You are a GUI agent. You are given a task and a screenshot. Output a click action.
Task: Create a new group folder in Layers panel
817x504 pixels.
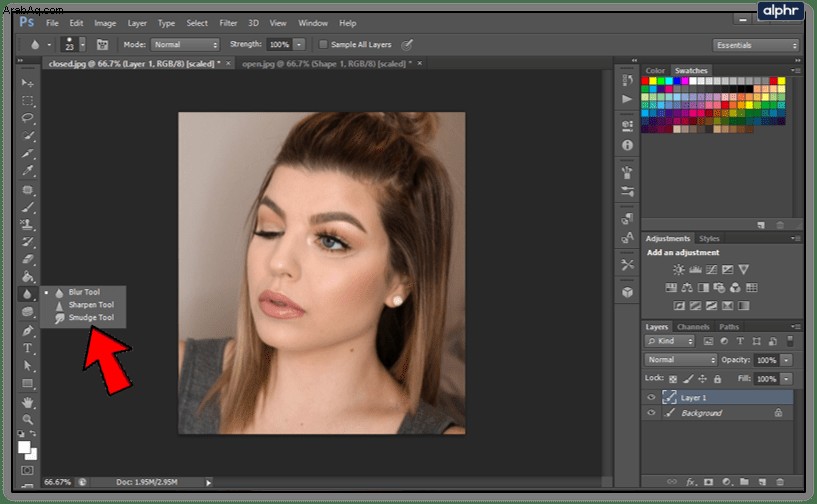[744, 482]
